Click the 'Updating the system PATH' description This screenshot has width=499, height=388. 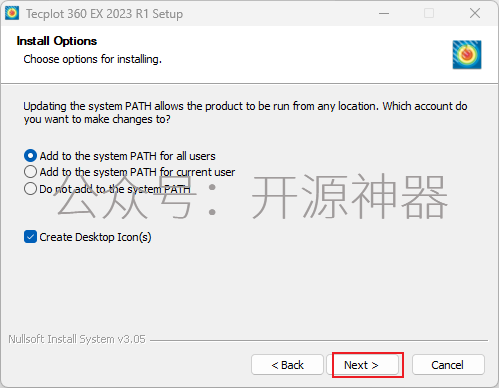245,113
